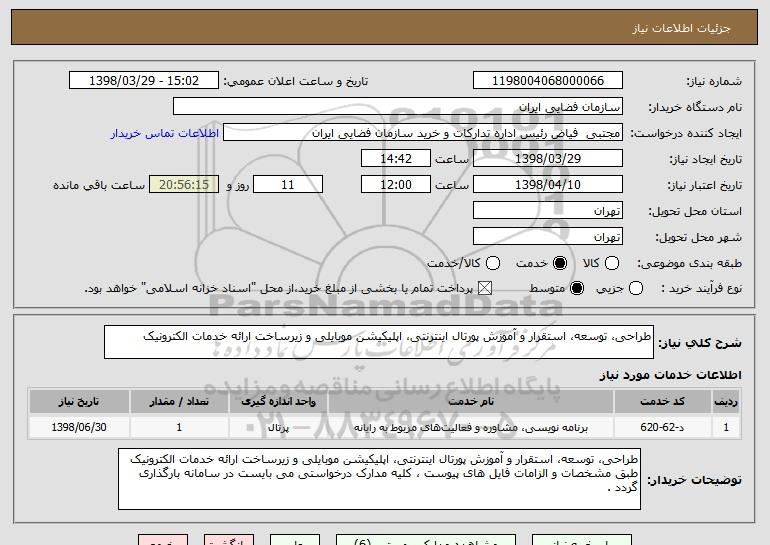Image resolution: width=770 pixels, height=545 pixels.
Task: Click the validity time field 12:00
Action: tap(396, 185)
